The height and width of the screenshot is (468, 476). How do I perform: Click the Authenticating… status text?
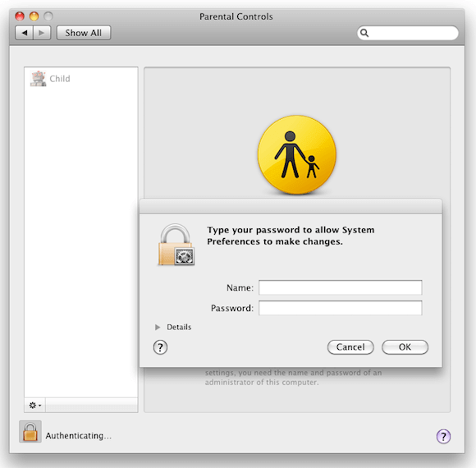[79, 436]
